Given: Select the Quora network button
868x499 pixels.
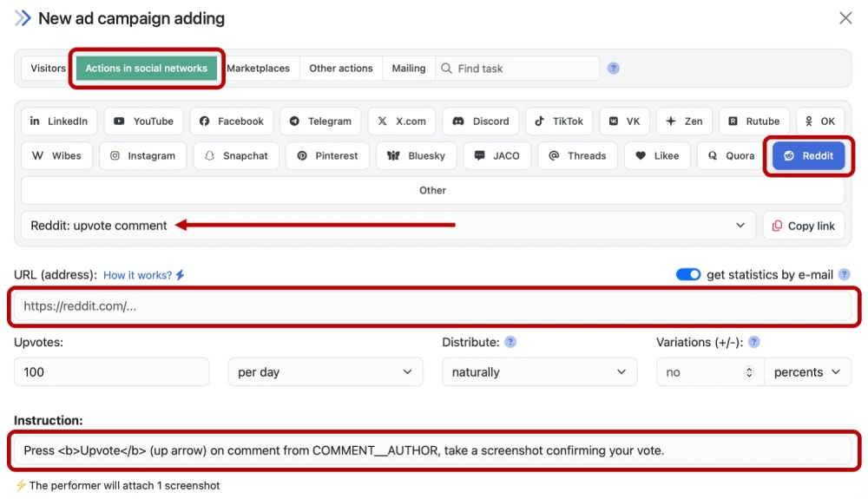Looking at the screenshot, I should tap(731, 156).
